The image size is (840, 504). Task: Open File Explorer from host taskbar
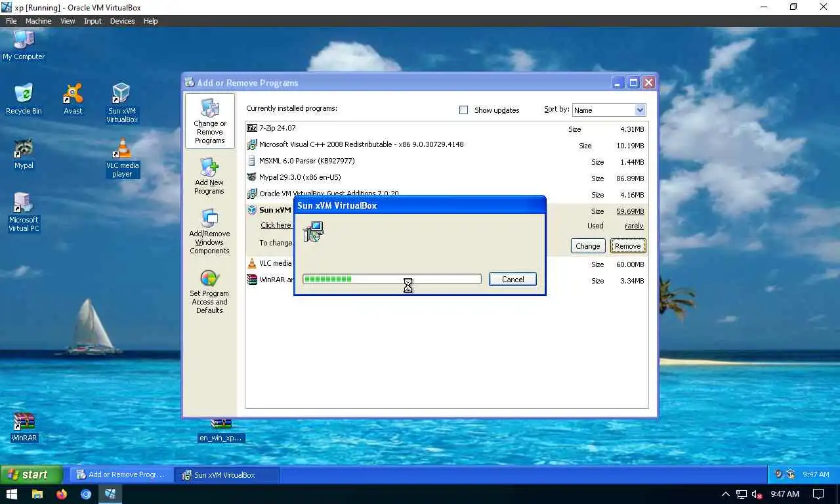click(x=37, y=494)
